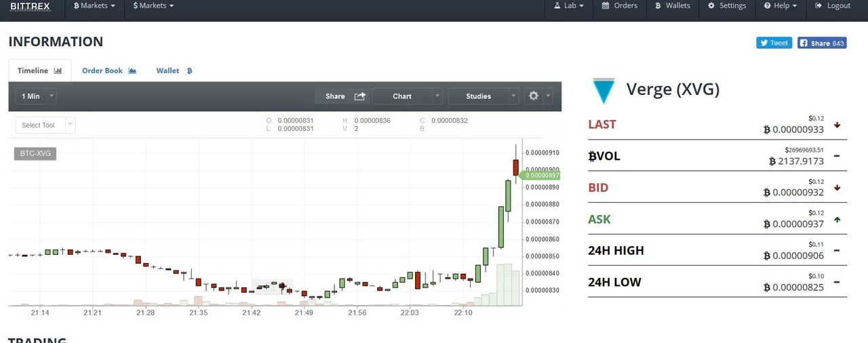Viewport: 868px width, 343px height.
Task: Click the 24H HIGH value 0.00000906
Action: [x=793, y=256]
